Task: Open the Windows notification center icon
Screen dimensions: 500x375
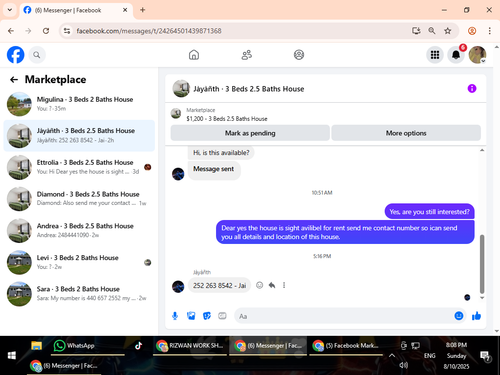Action: click(x=485, y=356)
